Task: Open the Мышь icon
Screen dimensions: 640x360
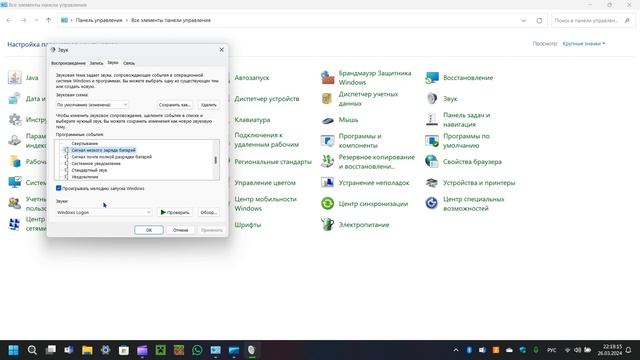Action: (x=327, y=120)
